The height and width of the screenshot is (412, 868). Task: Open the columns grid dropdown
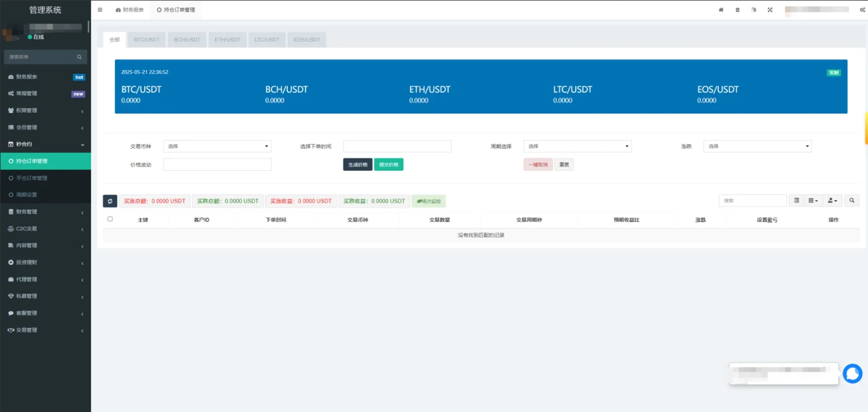point(813,201)
